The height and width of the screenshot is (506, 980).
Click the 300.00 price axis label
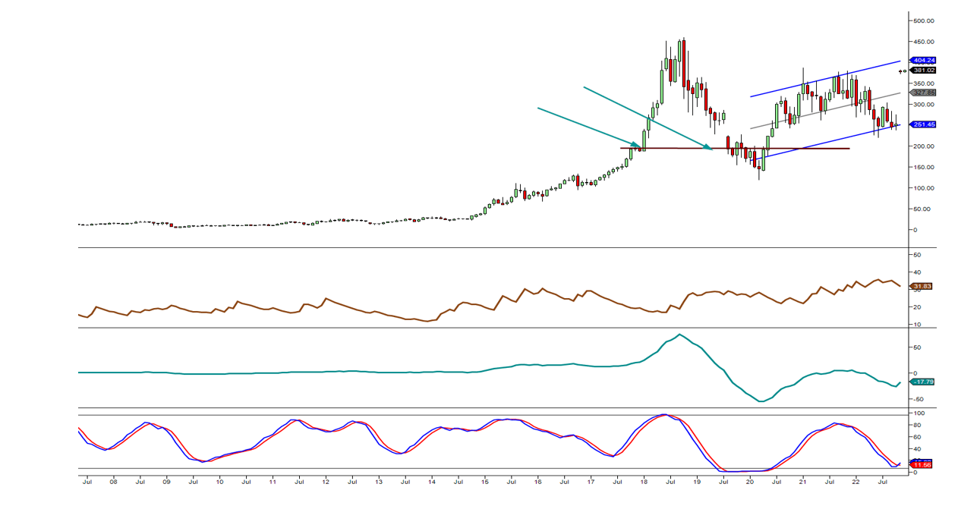[924, 104]
